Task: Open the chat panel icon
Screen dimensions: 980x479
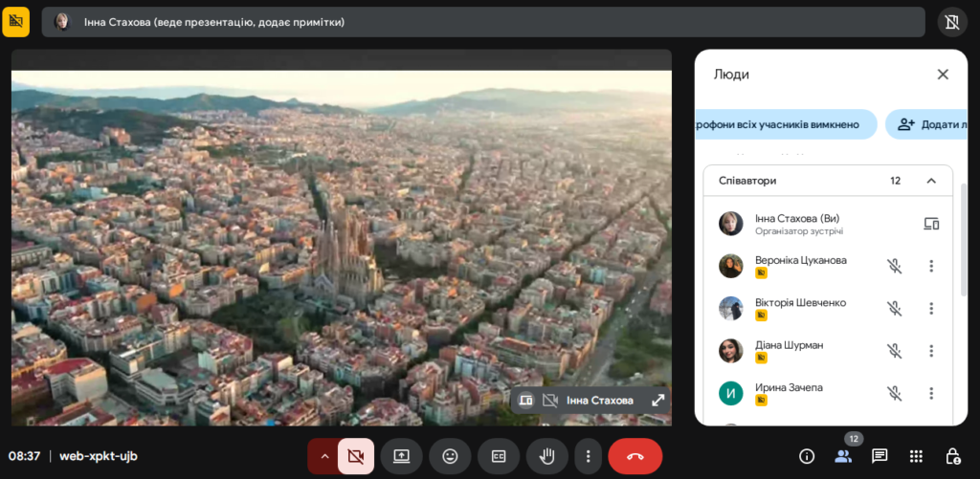Action: point(880,456)
